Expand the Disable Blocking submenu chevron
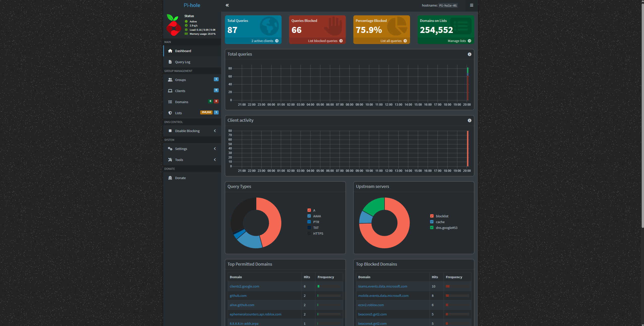 215,131
